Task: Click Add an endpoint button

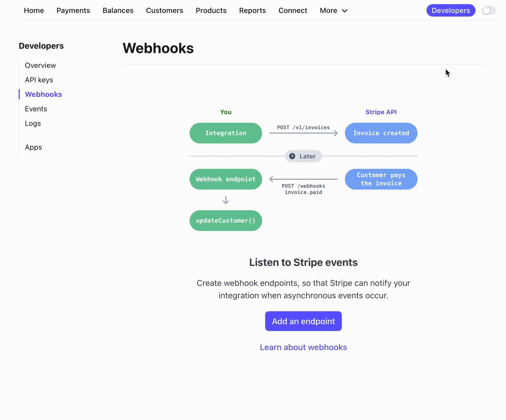Action: [x=303, y=321]
